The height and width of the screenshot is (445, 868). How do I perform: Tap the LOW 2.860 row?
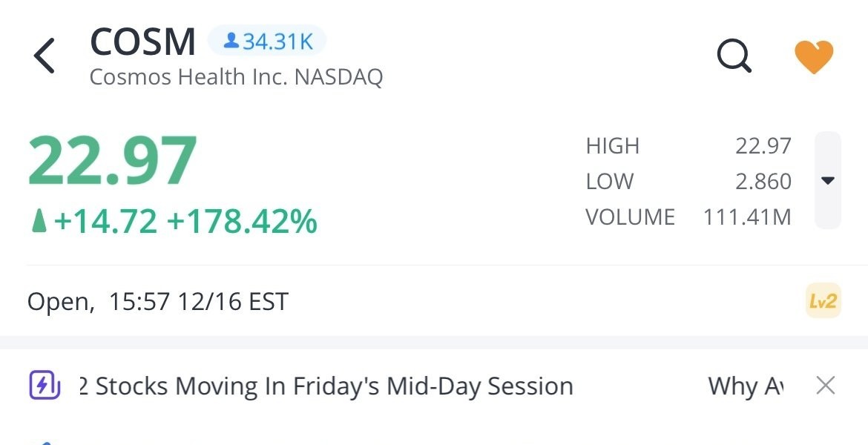click(x=688, y=182)
